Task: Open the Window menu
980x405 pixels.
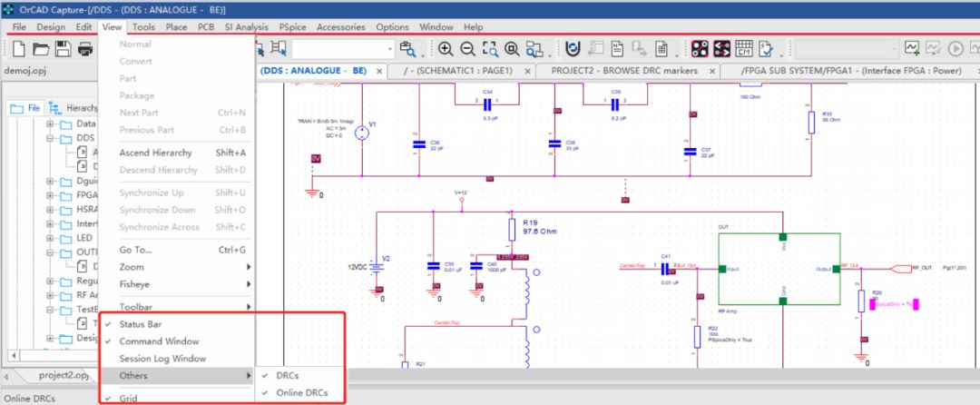Action: (436, 27)
